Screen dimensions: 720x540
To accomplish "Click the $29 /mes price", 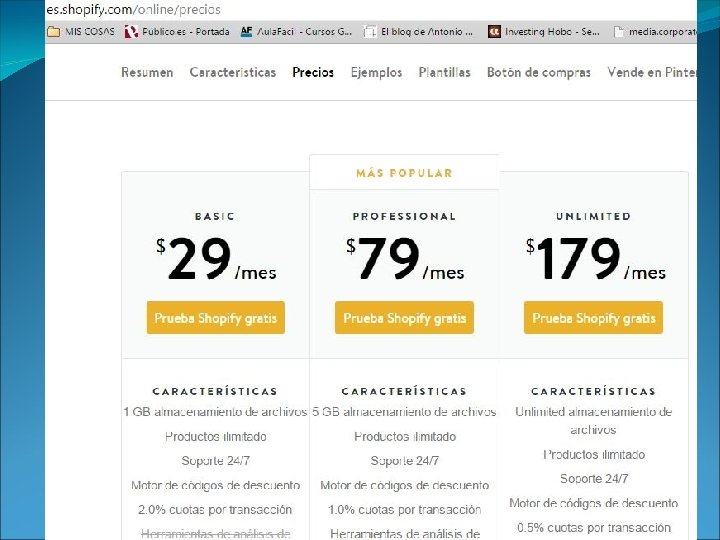I will 216,259.
